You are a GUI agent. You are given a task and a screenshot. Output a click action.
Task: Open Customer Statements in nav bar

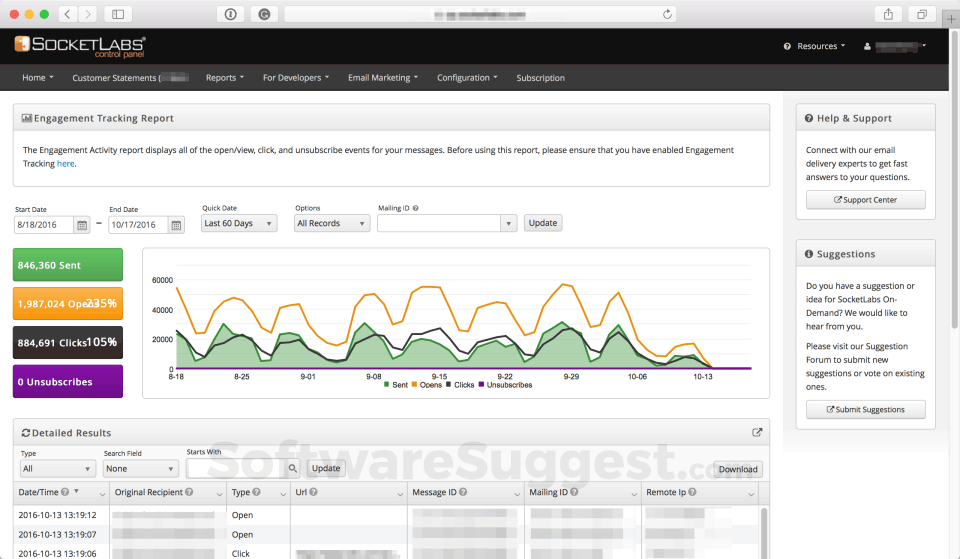tap(130, 78)
